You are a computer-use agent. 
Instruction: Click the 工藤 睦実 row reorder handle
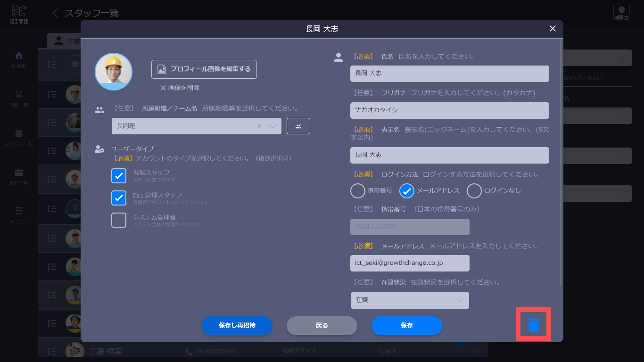52,352
